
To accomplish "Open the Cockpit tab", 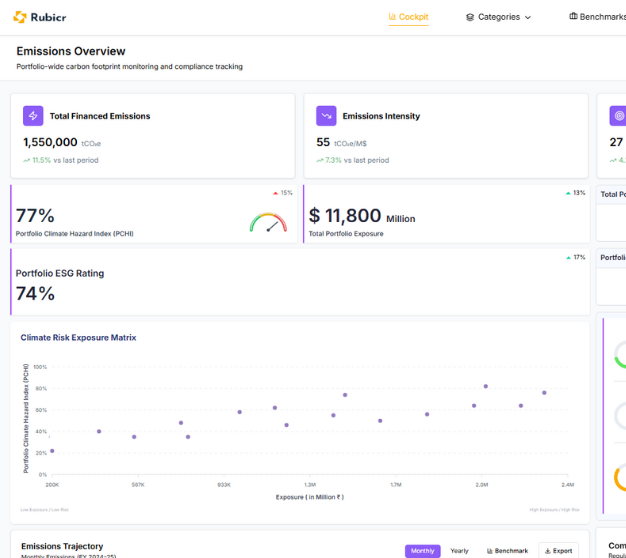I will pyautogui.click(x=408, y=17).
